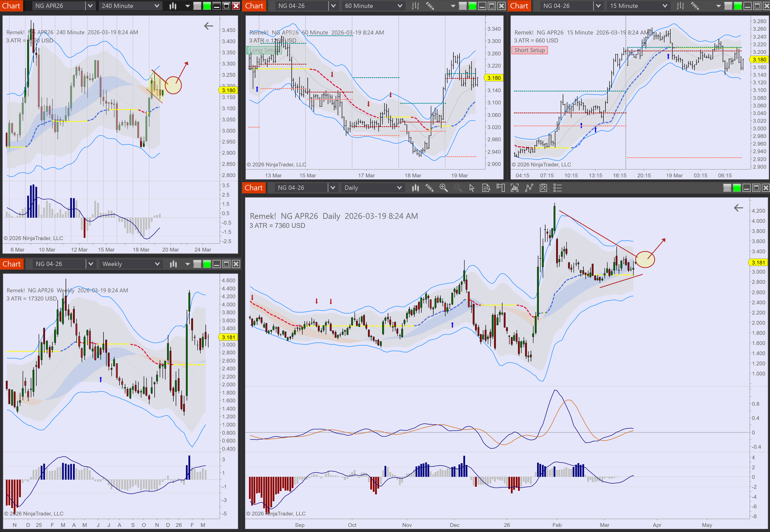Viewport: 770px width, 532px height.
Task: Select the cursor pointer tool on Daily chart
Action: [472, 188]
